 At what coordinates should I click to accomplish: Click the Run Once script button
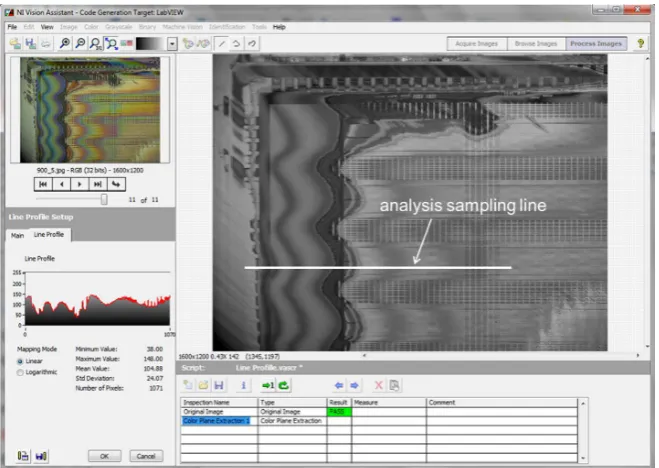pyautogui.click(x=268, y=385)
